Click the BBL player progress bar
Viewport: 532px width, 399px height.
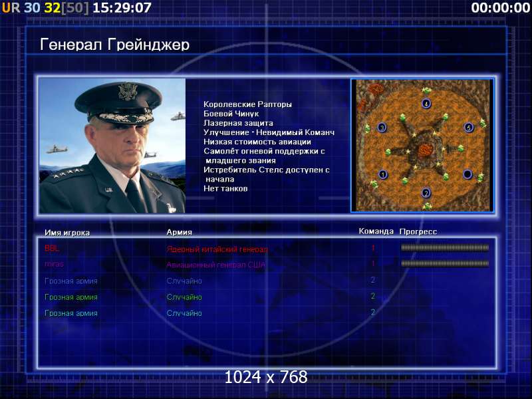(x=445, y=248)
